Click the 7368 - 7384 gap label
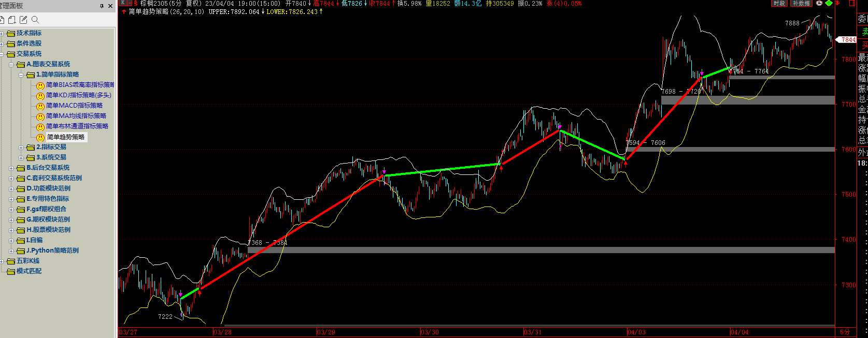 [x=267, y=242]
